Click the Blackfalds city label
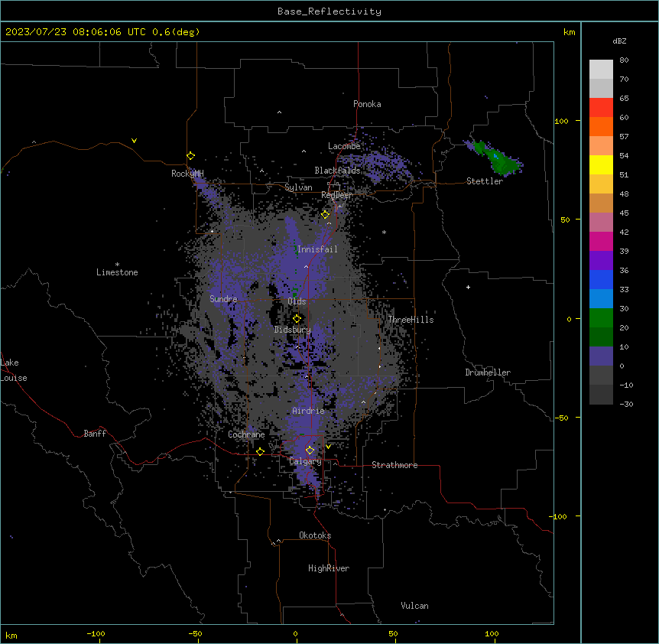The image size is (659, 644). coord(337,171)
